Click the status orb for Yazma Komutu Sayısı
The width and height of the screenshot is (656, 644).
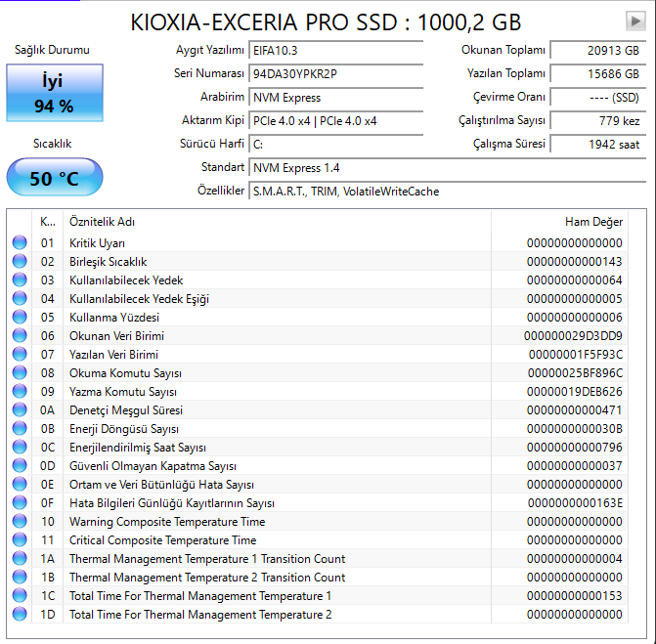pos(20,392)
